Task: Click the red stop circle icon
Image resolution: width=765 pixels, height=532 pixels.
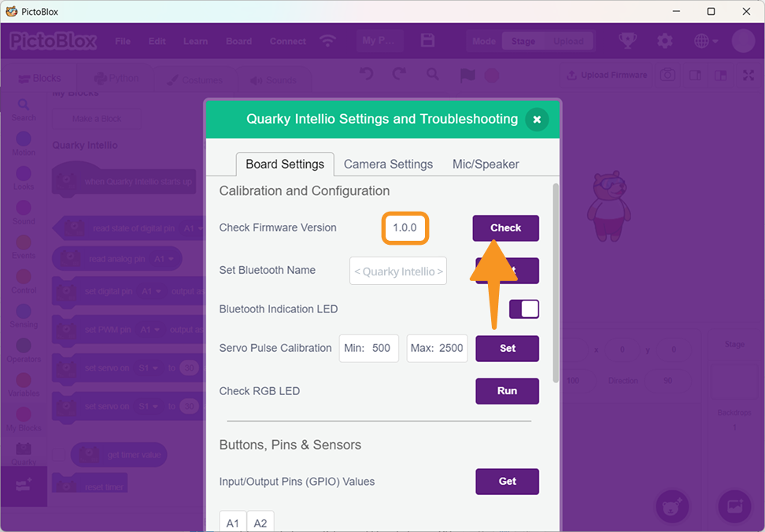Action: tap(491, 76)
